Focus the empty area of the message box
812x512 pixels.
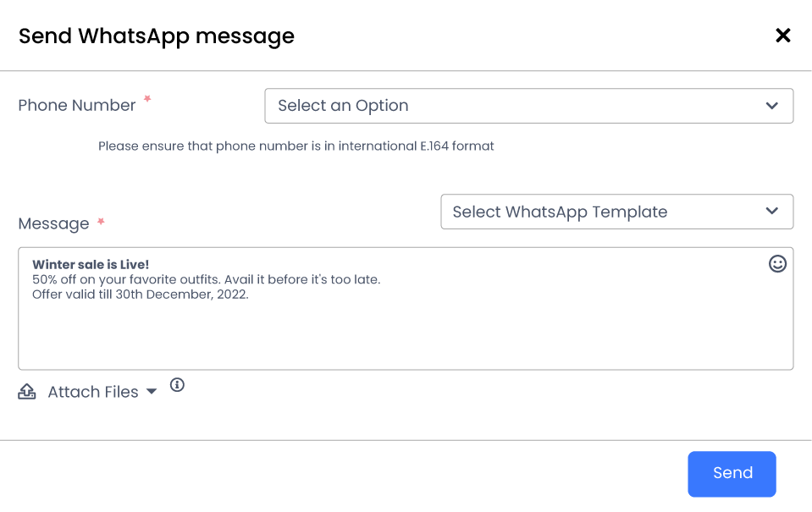coord(406,339)
